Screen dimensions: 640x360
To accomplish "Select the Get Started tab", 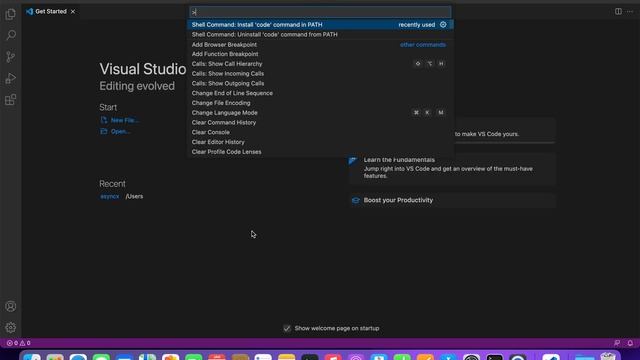I will [x=51, y=11].
